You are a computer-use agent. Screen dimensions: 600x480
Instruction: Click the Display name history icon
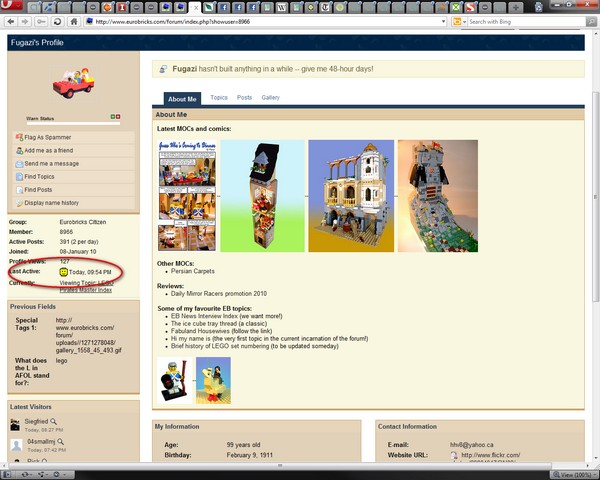(x=20, y=202)
